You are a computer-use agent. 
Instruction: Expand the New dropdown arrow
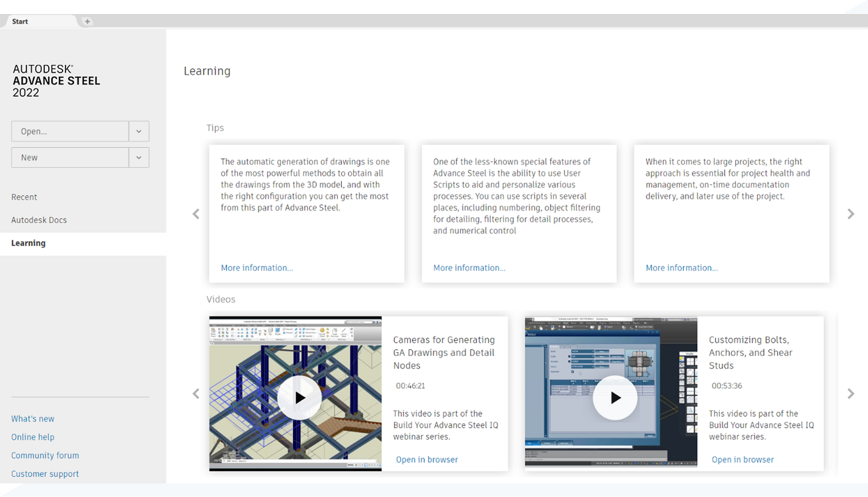(139, 158)
